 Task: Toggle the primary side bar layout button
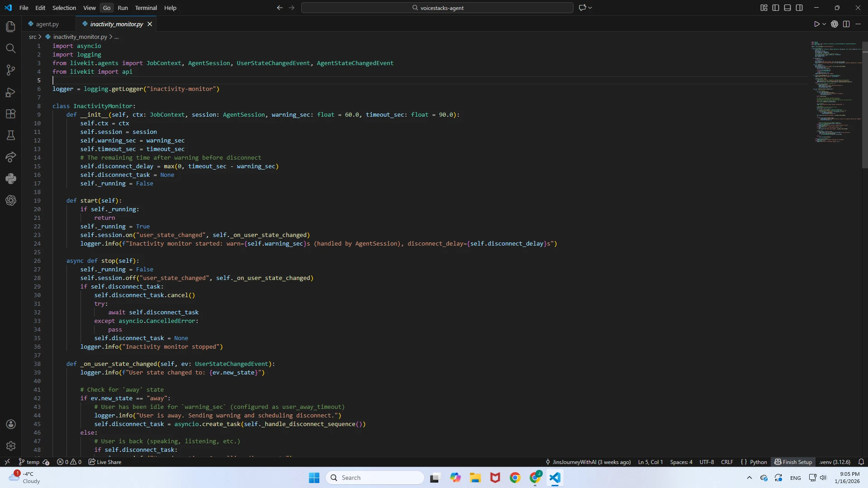click(x=776, y=8)
